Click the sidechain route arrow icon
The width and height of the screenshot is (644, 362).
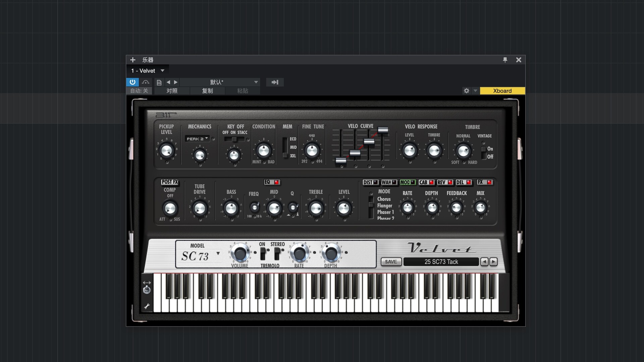click(275, 82)
